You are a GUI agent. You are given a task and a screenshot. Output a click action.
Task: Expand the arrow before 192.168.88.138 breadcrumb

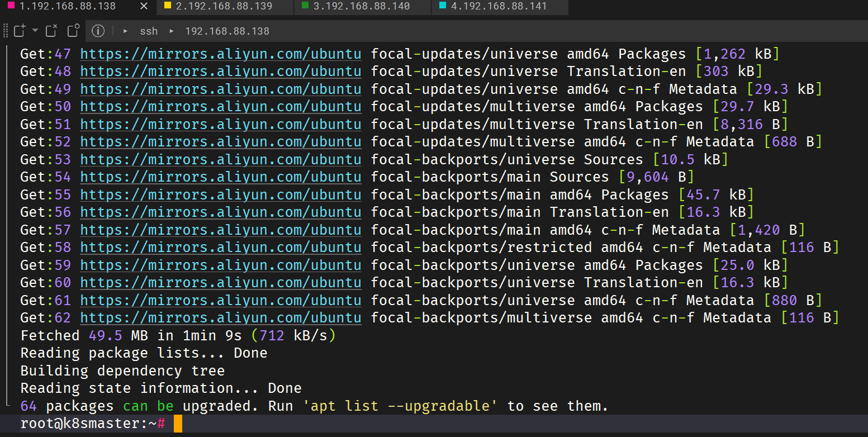172,31
